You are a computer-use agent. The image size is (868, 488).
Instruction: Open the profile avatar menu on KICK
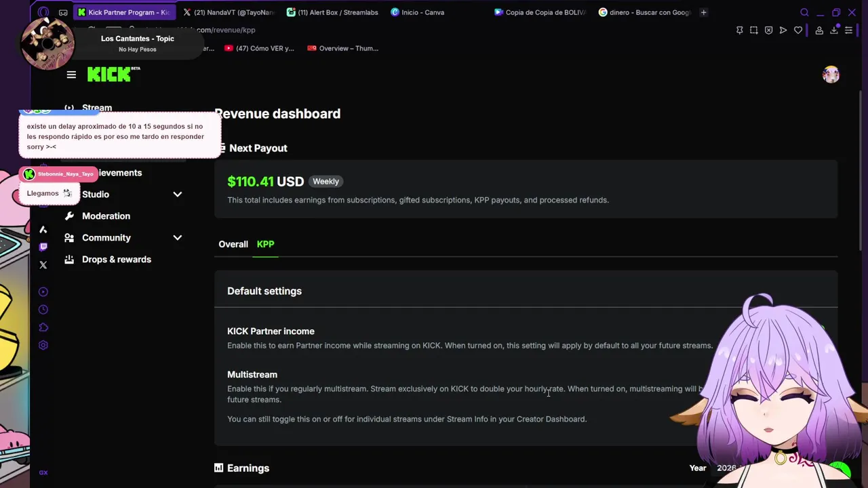click(831, 75)
